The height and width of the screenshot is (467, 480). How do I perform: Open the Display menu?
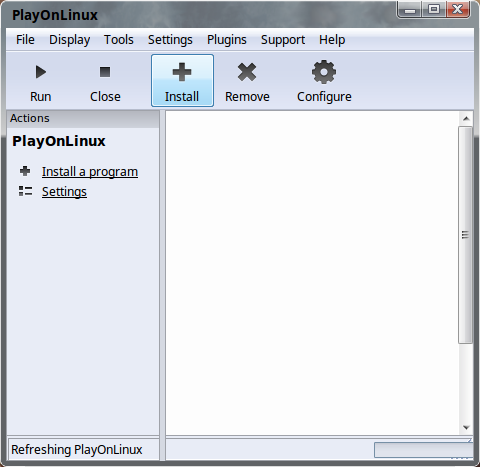tap(70, 40)
